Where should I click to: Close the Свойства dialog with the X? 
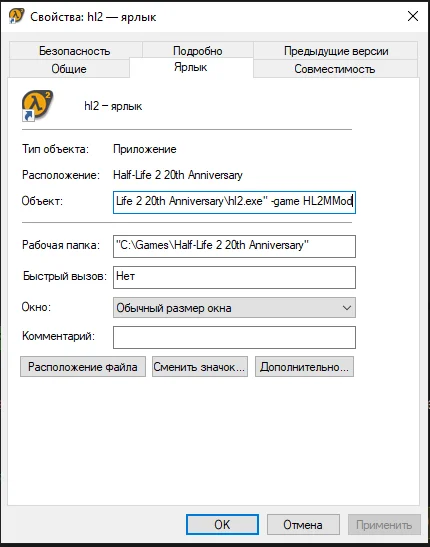coord(413,16)
